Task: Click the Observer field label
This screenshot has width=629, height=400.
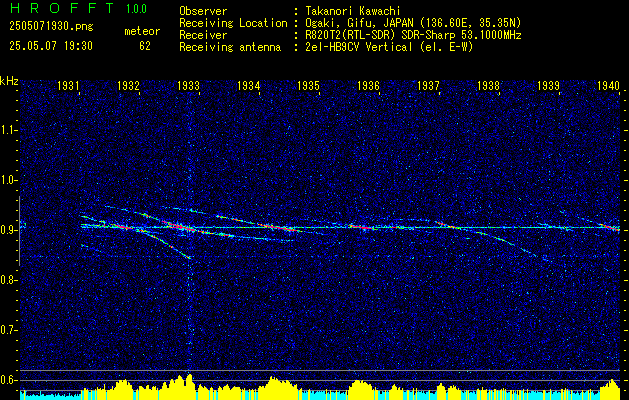Action: (x=203, y=11)
